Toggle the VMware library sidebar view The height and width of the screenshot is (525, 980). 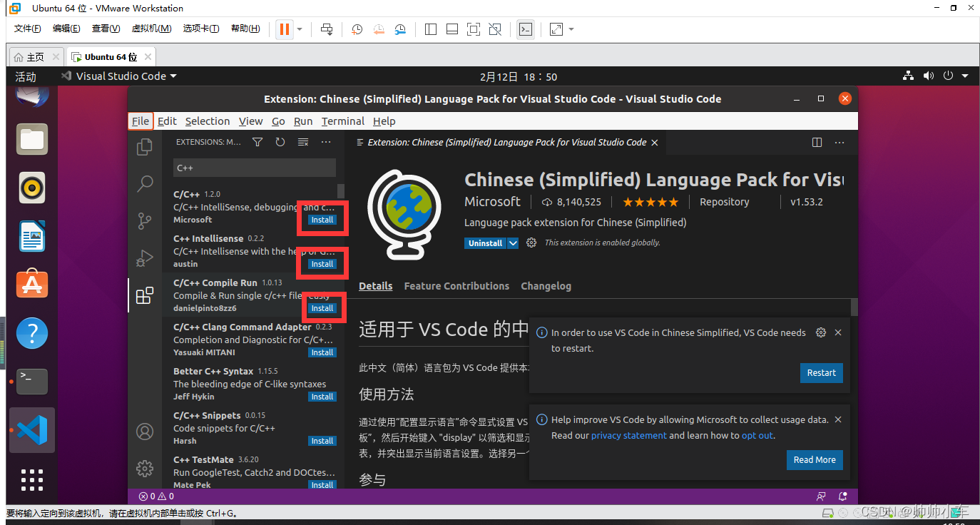430,29
